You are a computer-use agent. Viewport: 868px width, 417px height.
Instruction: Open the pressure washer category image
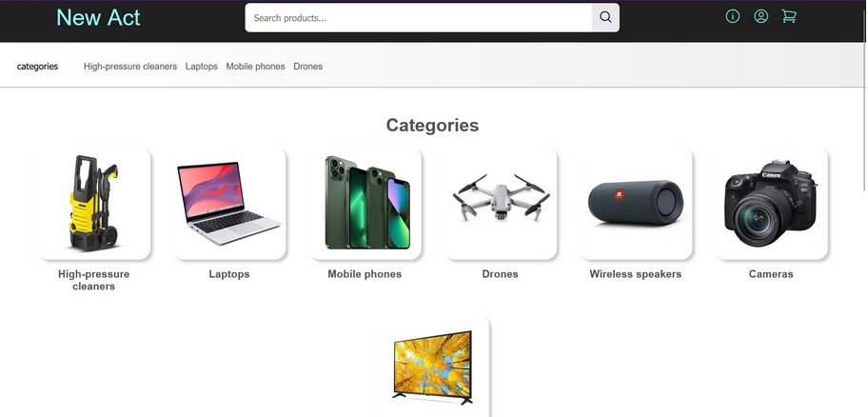[x=93, y=203]
